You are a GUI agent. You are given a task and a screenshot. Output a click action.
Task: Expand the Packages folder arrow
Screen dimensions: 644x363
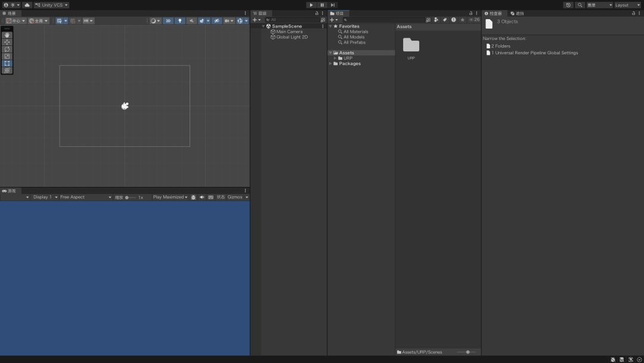pos(330,64)
